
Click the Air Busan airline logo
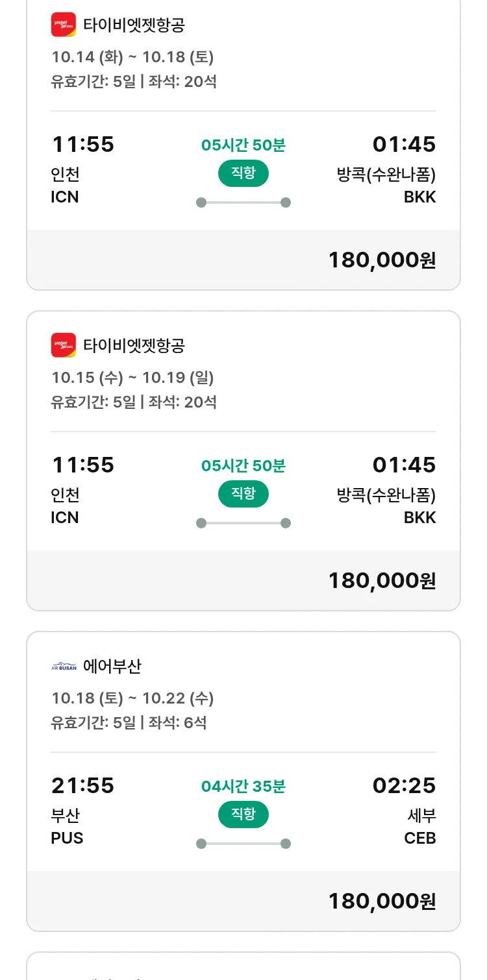click(x=64, y=667)
